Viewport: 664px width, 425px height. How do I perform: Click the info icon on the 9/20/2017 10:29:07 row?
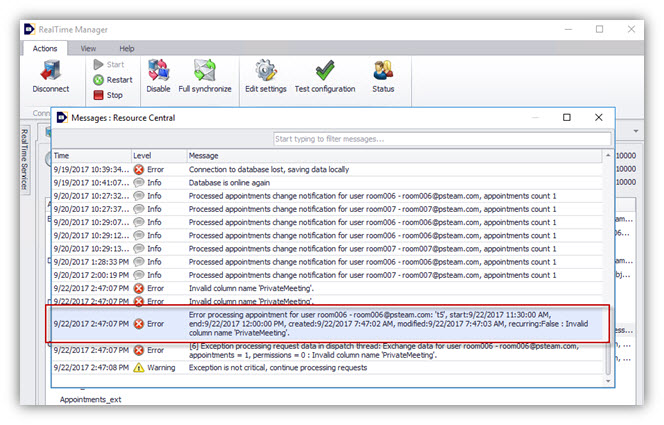pos(138,222)
